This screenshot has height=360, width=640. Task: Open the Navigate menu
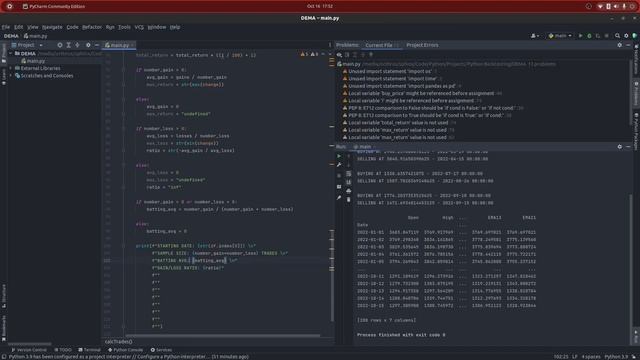click(52, 27)
